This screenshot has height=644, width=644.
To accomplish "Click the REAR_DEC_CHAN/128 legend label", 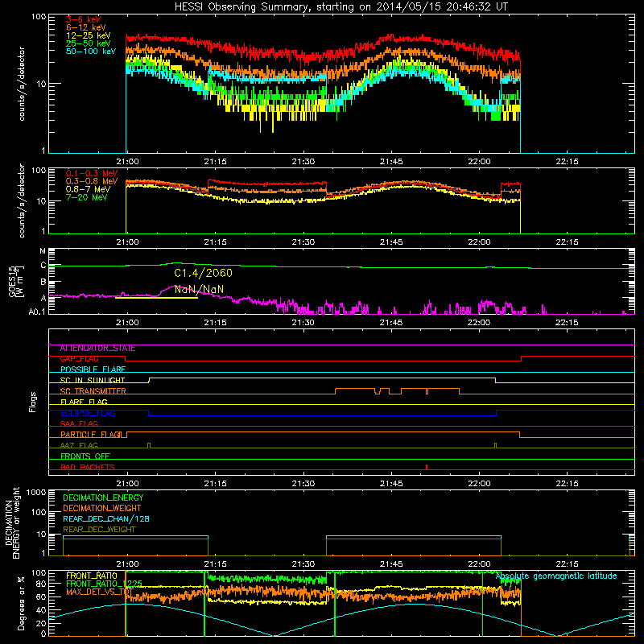I will point(106,519).
